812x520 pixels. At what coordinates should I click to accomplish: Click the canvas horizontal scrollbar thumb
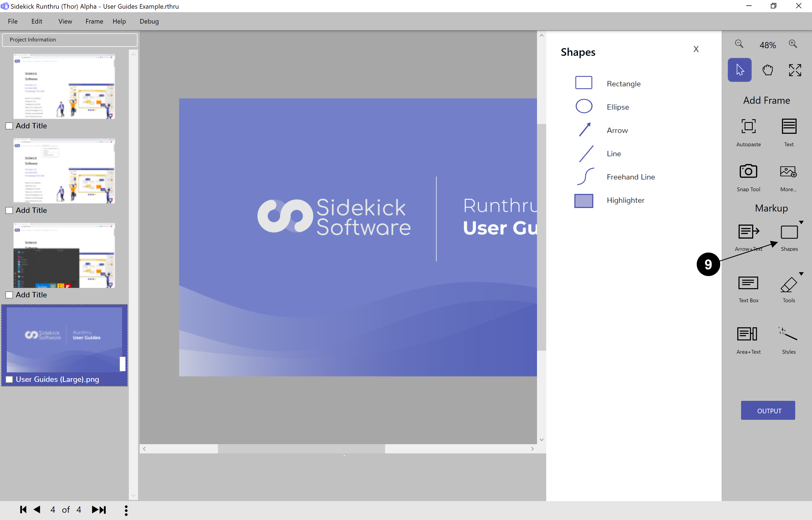click(x=301, y=449)
